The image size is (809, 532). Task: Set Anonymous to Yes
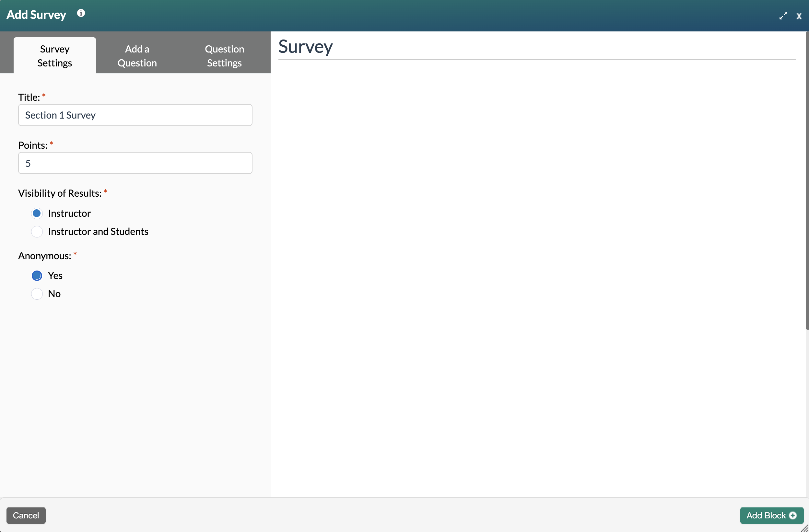(x=37, y=275)
